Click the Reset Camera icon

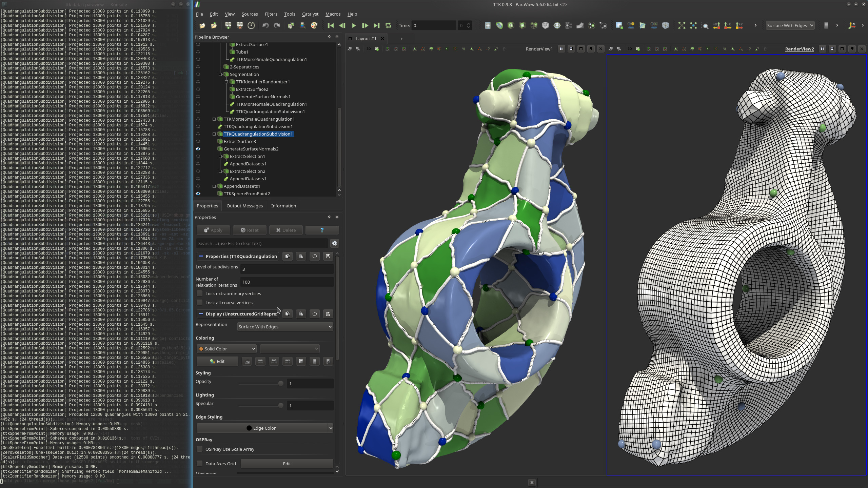click(682, 25)
